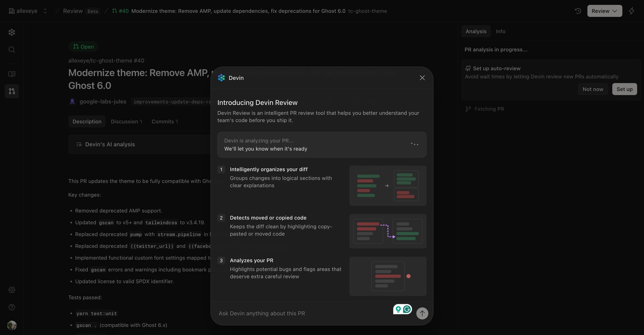Screen dimensions: 644x335
Task: Click the help question mark icon
Action: tap(12, 307)
